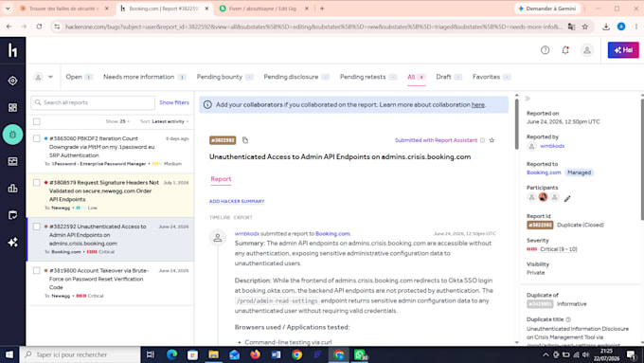Favorite the report with the star icon
Image resolution: width=644 pixels, height=363 pixels.
(492, 140)
